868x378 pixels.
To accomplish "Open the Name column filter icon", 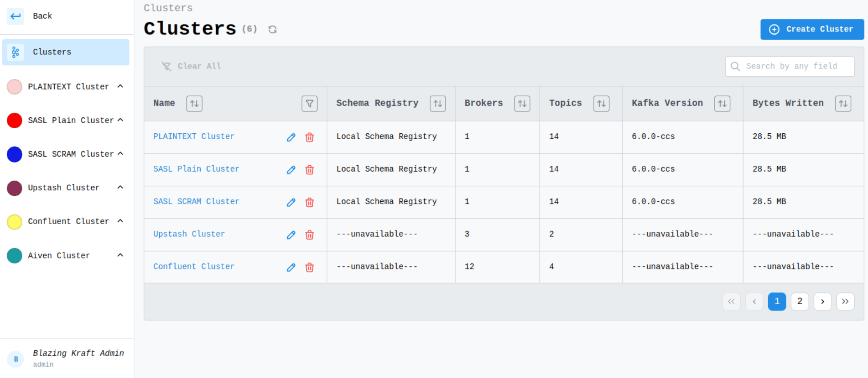I will [309, 104].
